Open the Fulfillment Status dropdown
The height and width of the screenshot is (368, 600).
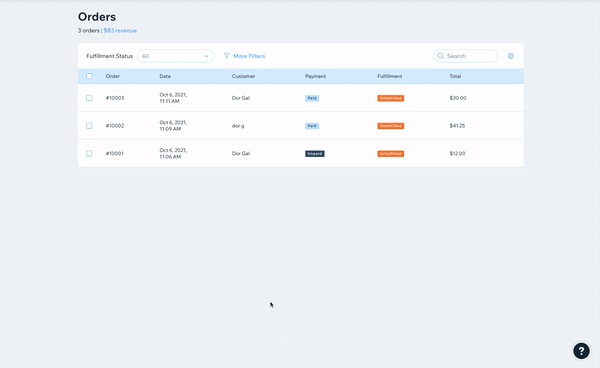point(175,56)
